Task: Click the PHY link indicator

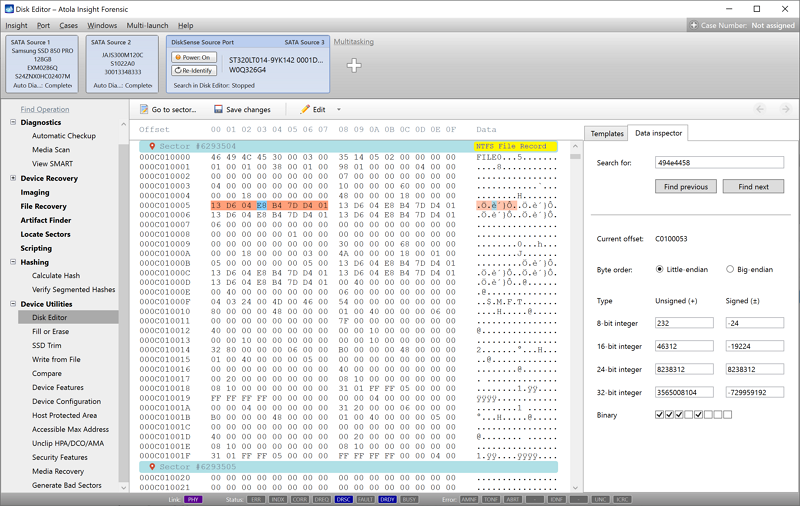Action: [193, 499]
